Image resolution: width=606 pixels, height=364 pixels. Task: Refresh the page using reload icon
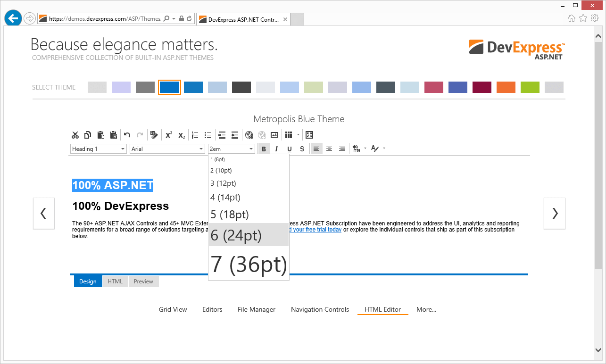(189, 19)
